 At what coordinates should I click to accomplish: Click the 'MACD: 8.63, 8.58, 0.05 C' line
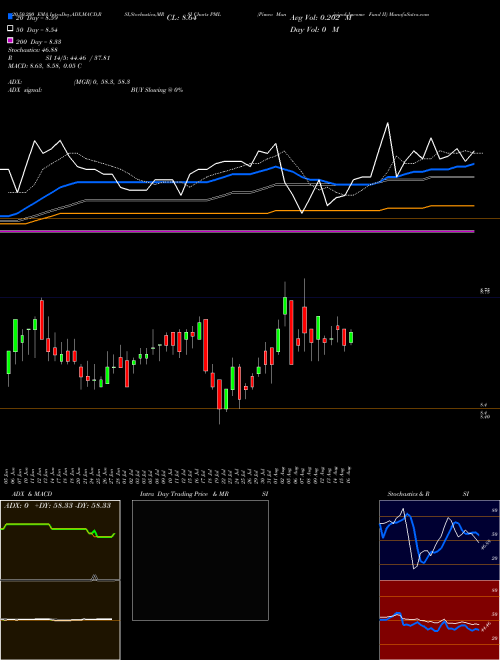tap(45, 66)
